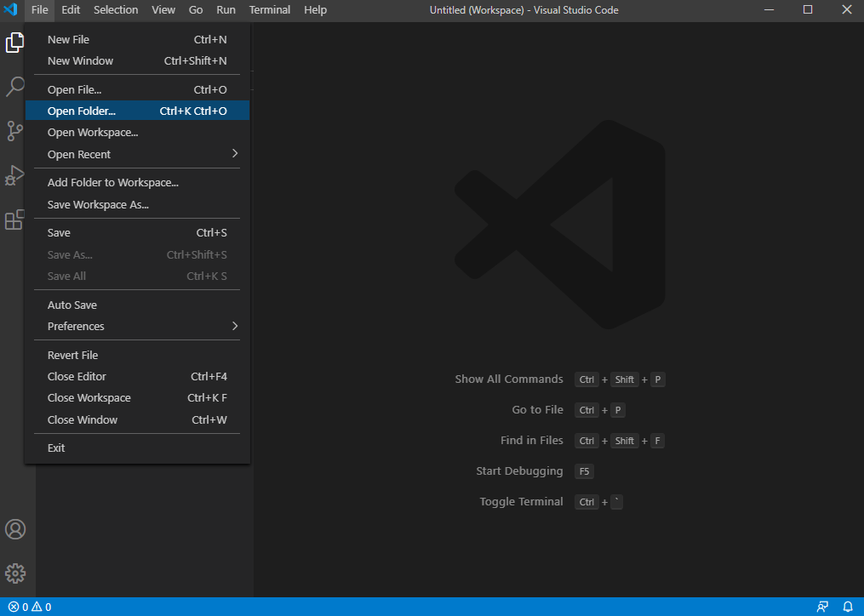The height and width of the screenshot is (616, 864).
Task: Open the Explorer view in activity bar
Action: click(x=14, y=43)
